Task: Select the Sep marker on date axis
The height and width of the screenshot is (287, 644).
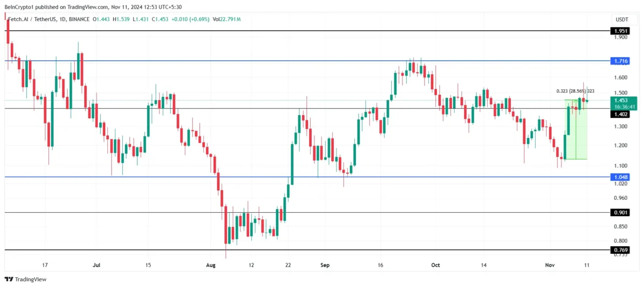Action: point(324,265)
